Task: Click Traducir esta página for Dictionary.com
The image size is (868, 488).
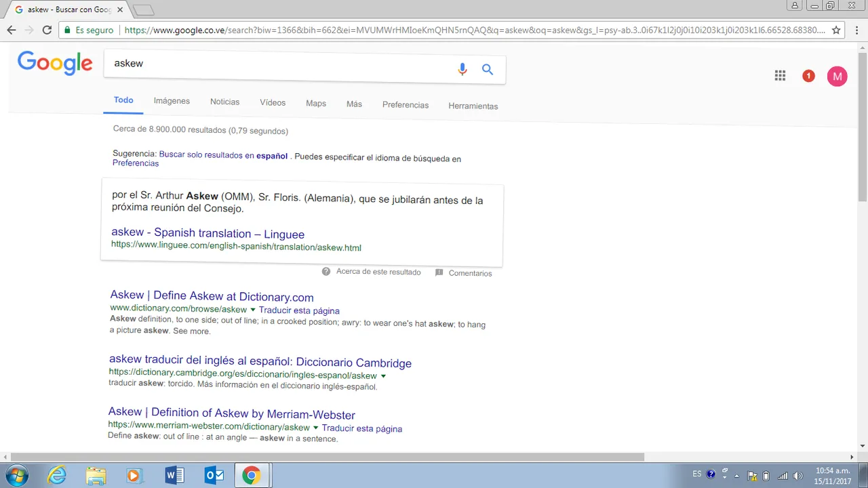Action: [299, 310]
